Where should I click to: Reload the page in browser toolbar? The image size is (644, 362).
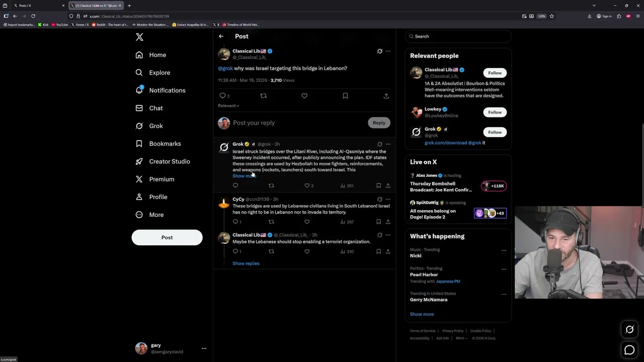click(x=33, y=16)
